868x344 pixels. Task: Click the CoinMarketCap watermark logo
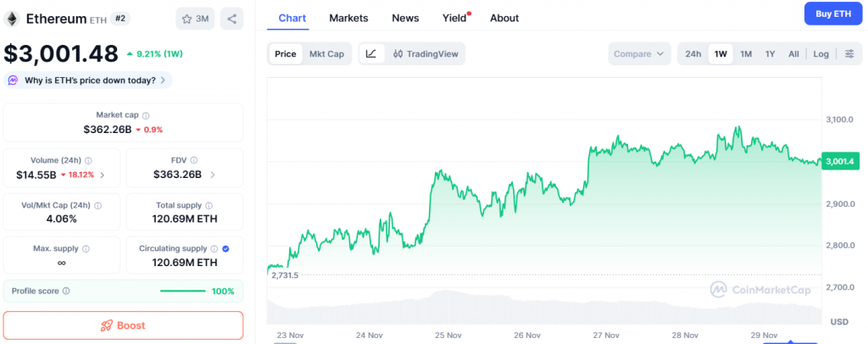tap(760, 290)
